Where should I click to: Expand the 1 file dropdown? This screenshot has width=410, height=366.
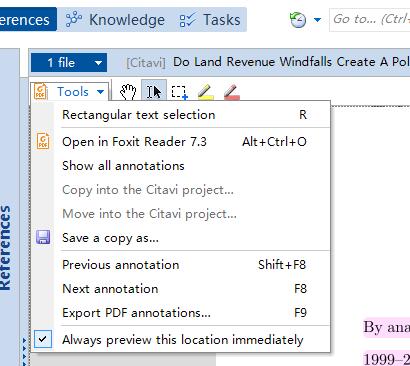(x=69, y=62)
